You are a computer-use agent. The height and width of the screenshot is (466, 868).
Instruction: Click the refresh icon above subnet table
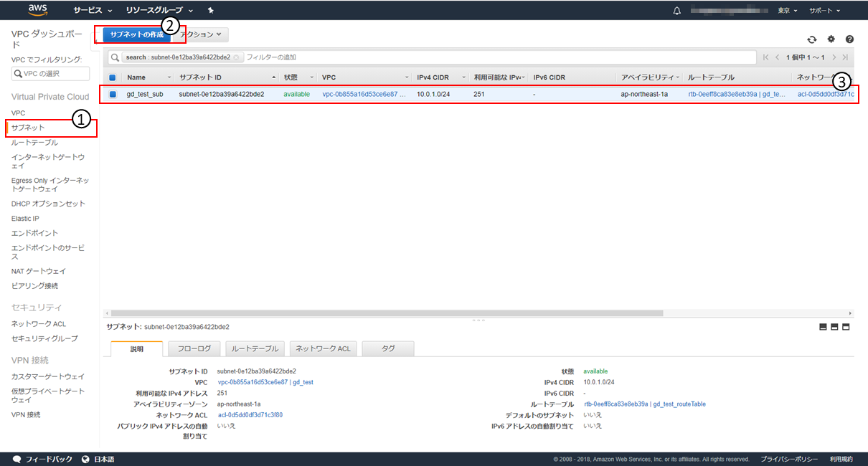[812, 39]
